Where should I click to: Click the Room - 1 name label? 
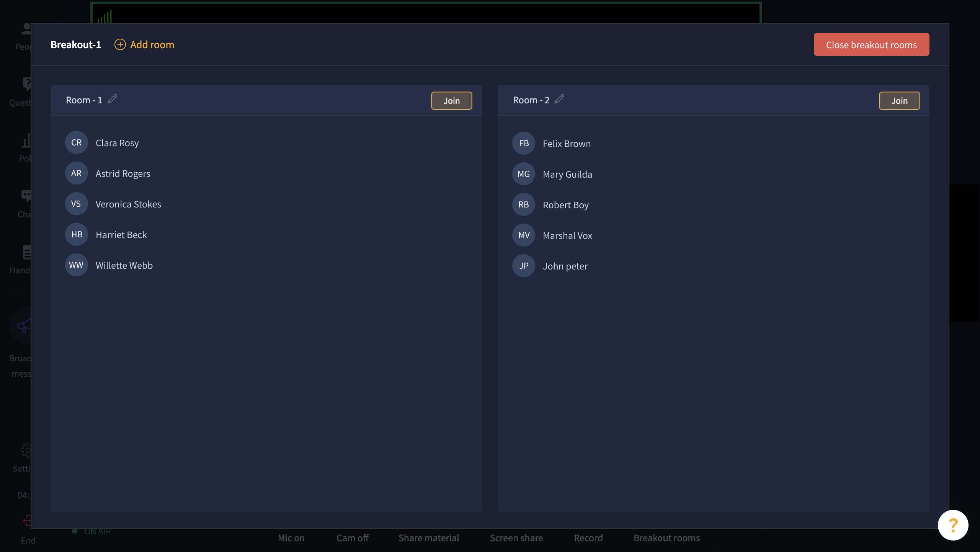tap(84, 100)
